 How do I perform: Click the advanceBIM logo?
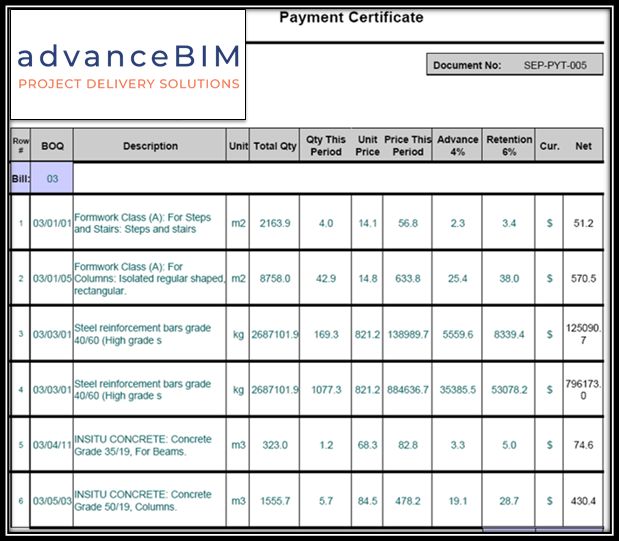click(x=130, y=65)
